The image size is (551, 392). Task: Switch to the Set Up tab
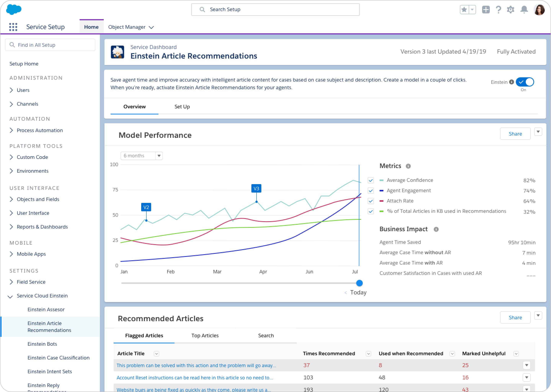(x=182, y=107)
